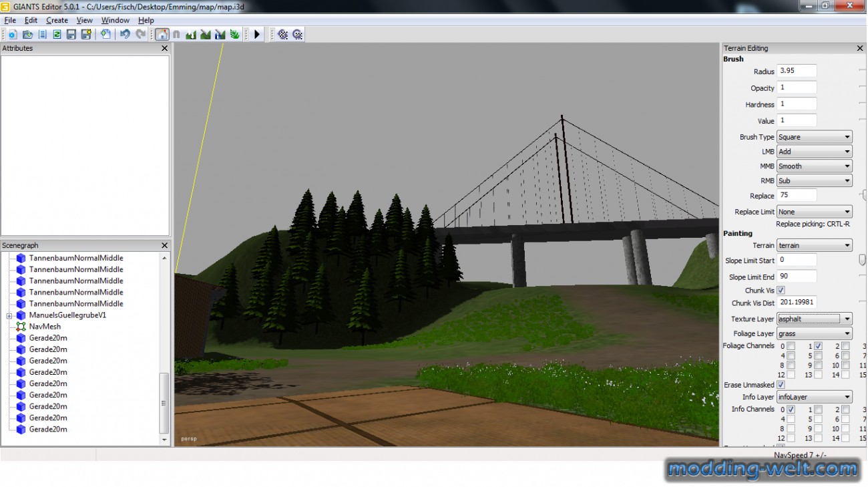Select the house-shaped navigation mode icon
868x487 pixels.
[162, 34]
